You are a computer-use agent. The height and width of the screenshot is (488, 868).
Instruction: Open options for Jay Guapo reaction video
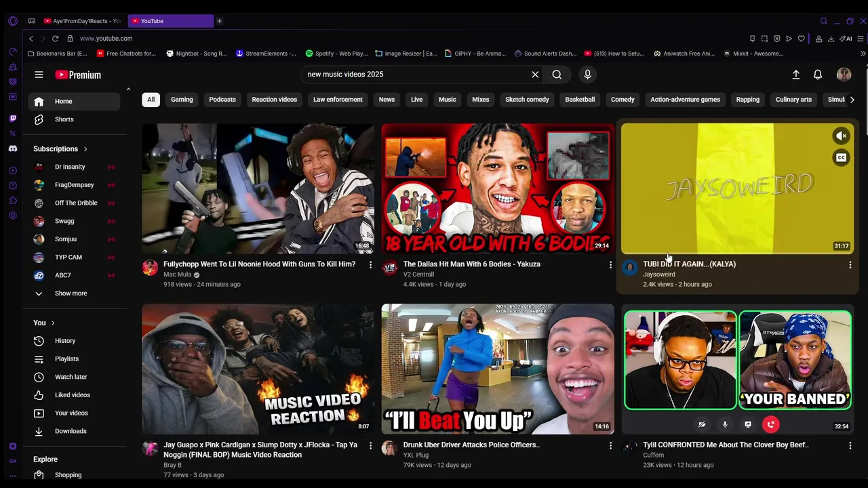(370, 445)
